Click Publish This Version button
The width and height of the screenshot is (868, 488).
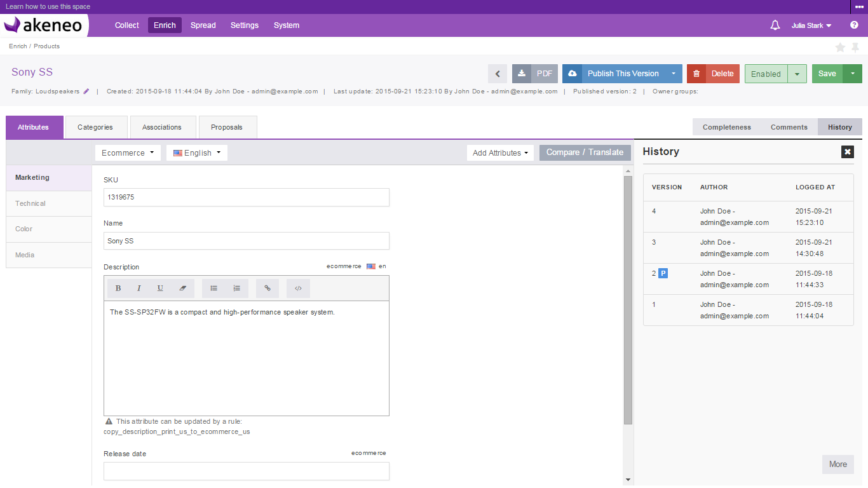click(623, 74)
